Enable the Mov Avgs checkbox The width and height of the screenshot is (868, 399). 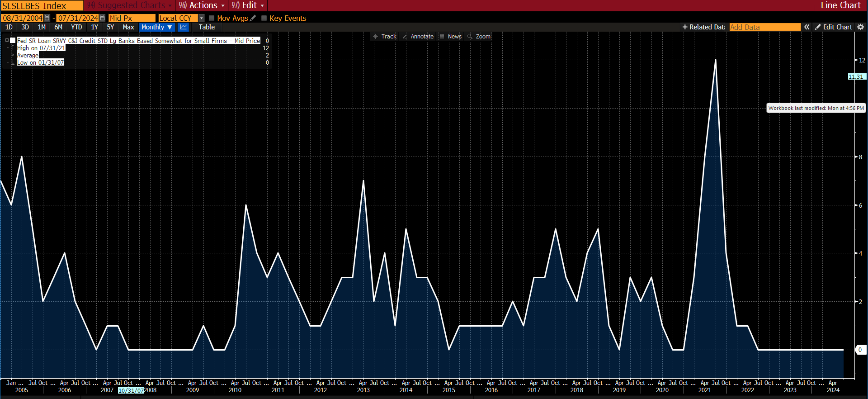click(212, 18)
